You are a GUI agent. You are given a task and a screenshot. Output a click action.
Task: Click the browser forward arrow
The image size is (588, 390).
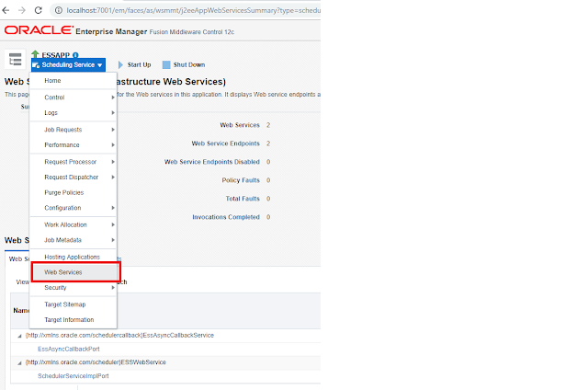[22, 10]
